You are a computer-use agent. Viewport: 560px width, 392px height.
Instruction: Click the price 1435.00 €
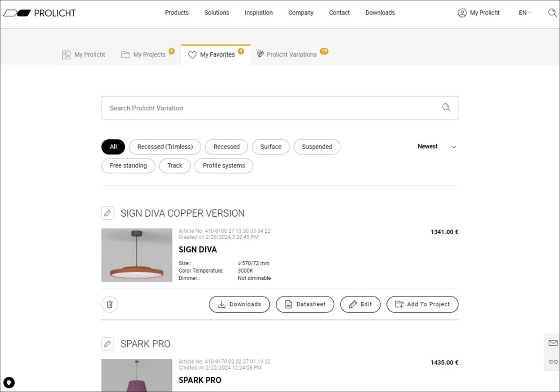pos(444,363)
